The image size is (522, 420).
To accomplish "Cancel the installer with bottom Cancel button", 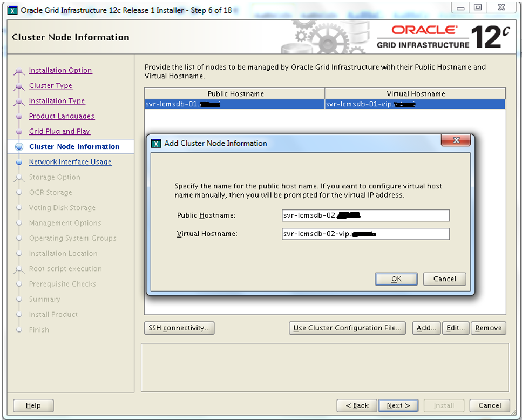I will tap(490, 405).
